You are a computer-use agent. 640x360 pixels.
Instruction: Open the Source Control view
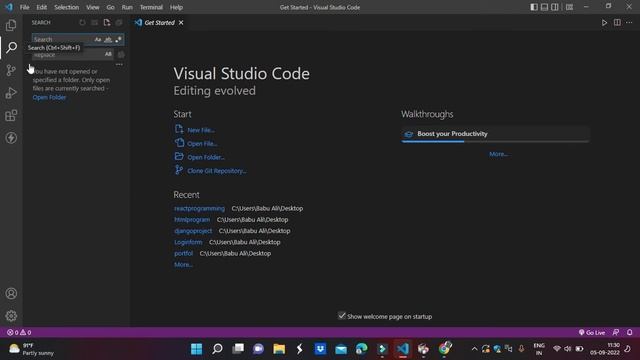tap(11, 70)
